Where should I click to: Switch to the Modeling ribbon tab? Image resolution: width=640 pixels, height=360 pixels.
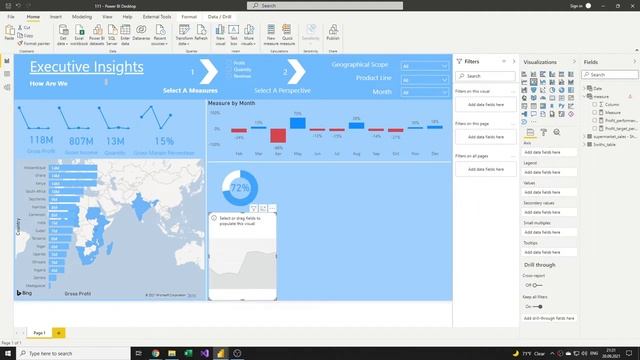[x=82, y=17]
